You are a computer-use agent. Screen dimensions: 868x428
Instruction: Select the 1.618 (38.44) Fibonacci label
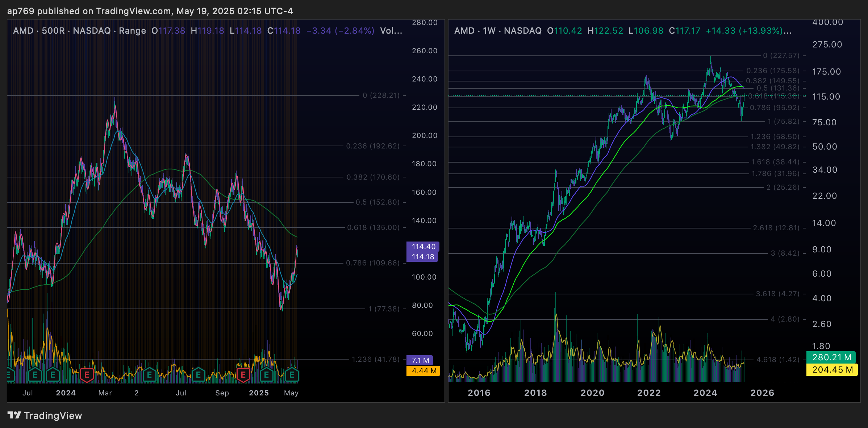(x=775, y=162)
